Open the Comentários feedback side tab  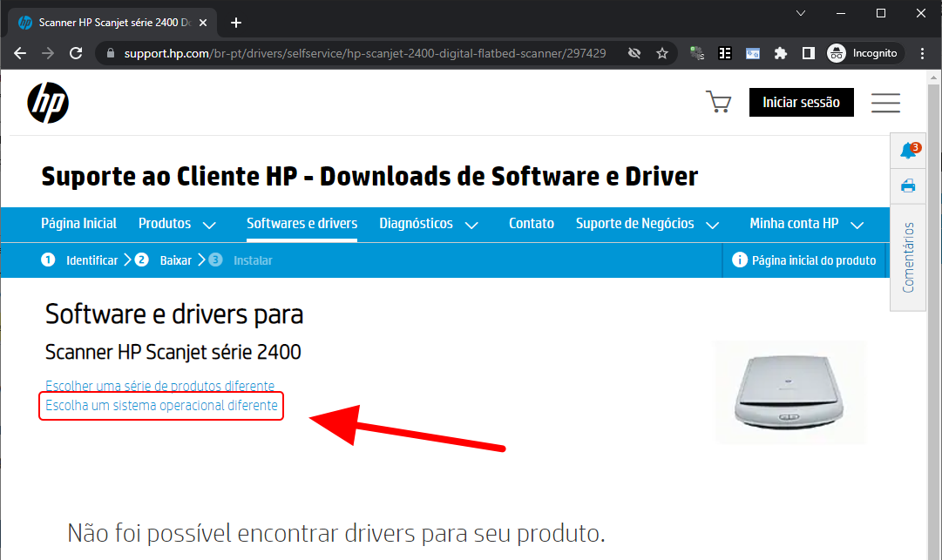908,258
